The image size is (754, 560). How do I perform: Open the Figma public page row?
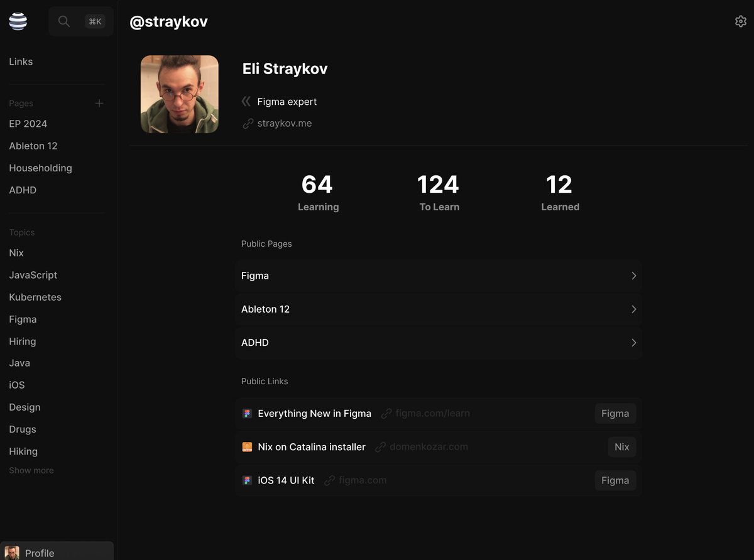point(439,276)
